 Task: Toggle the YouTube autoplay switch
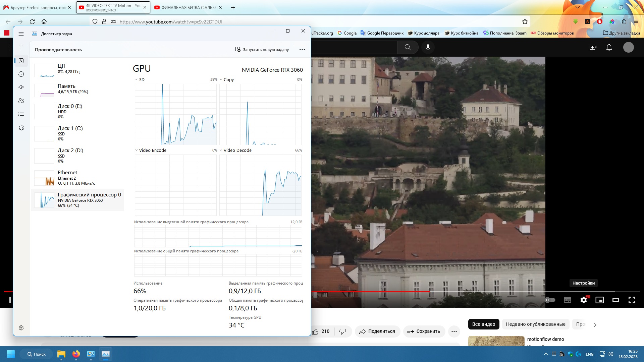(x=550, y=300)
